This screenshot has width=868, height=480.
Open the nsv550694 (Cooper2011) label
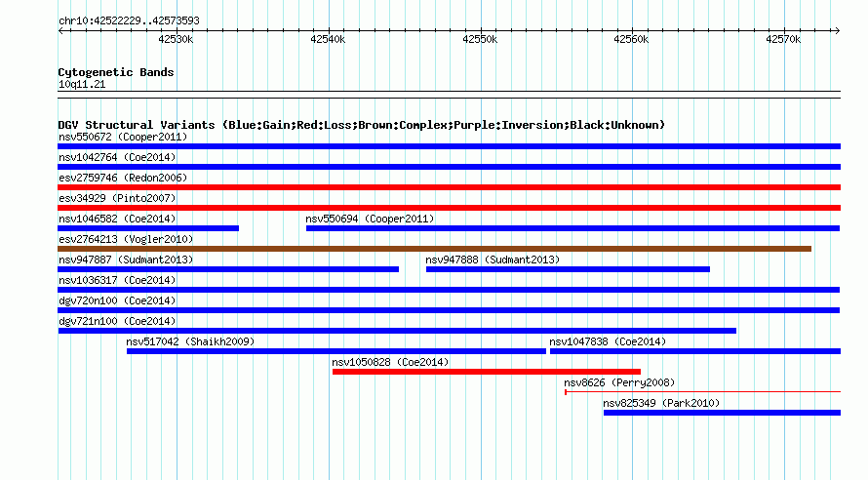[370, 219]
